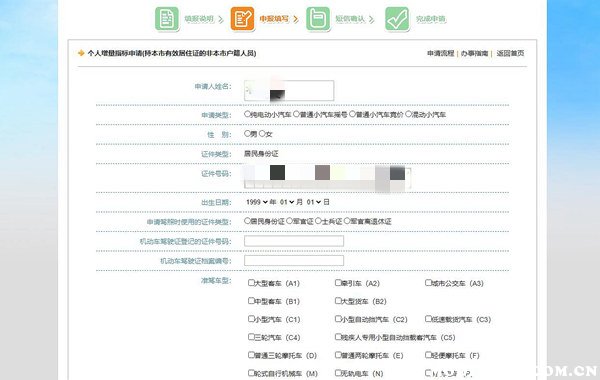Open the 申请流程 link
The image size is (600, 380).
440,53
